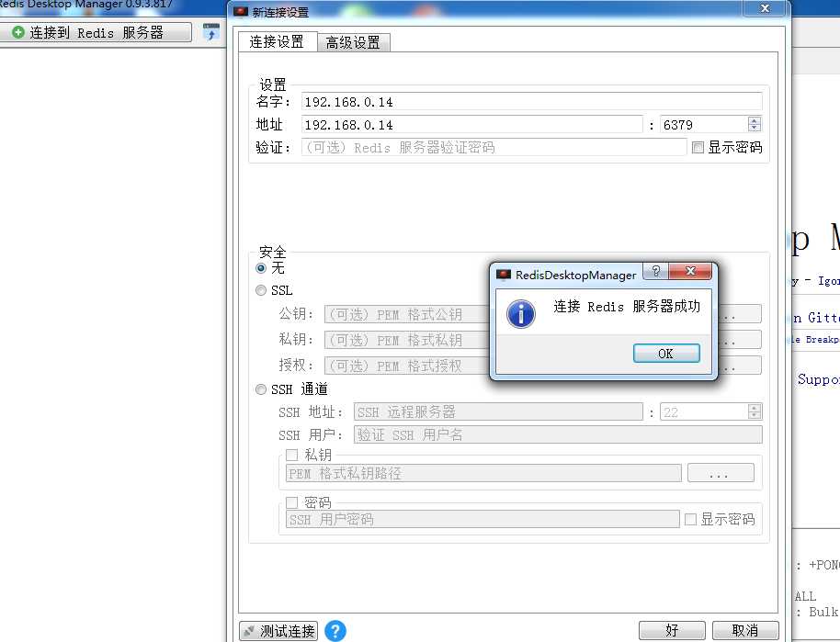Image resolution: width=840 pixels, height=642 pixels.
Task: Click the help question mark in message box title
Action: tap(656, 271)
